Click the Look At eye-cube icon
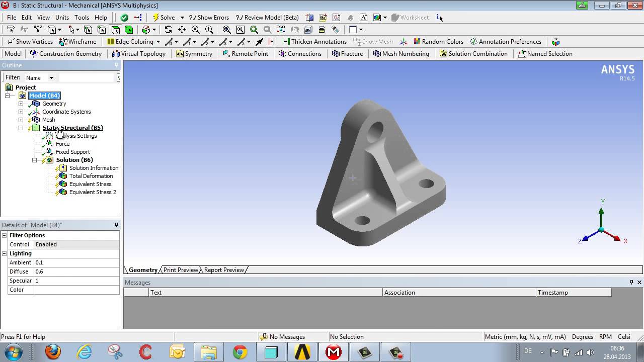The width and height of the screenshot is (644, 362). click(x=308, y=30)
